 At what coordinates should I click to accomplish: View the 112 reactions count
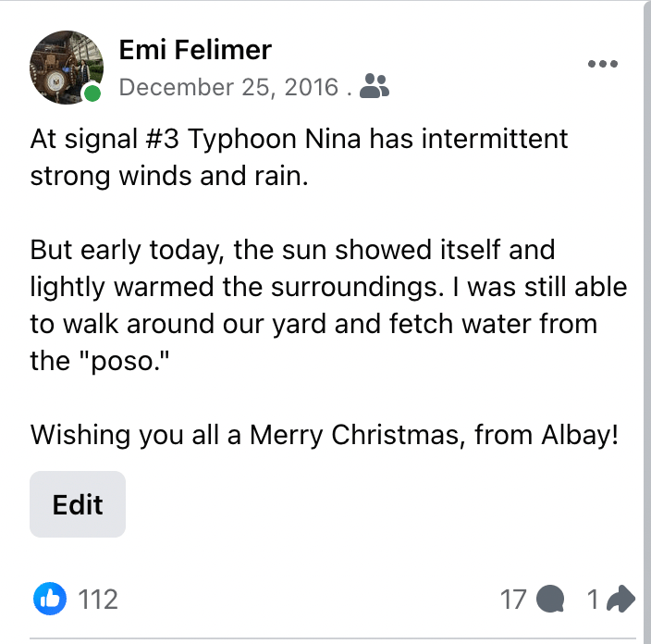point(98,600)
